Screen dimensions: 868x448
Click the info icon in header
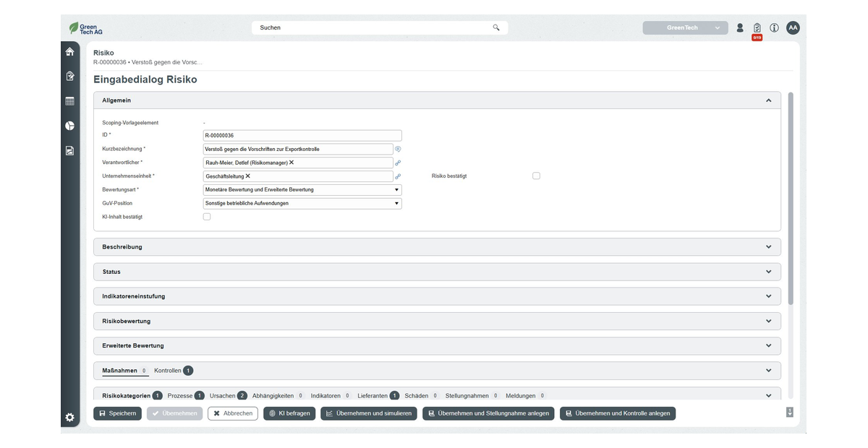click(774, 28)
